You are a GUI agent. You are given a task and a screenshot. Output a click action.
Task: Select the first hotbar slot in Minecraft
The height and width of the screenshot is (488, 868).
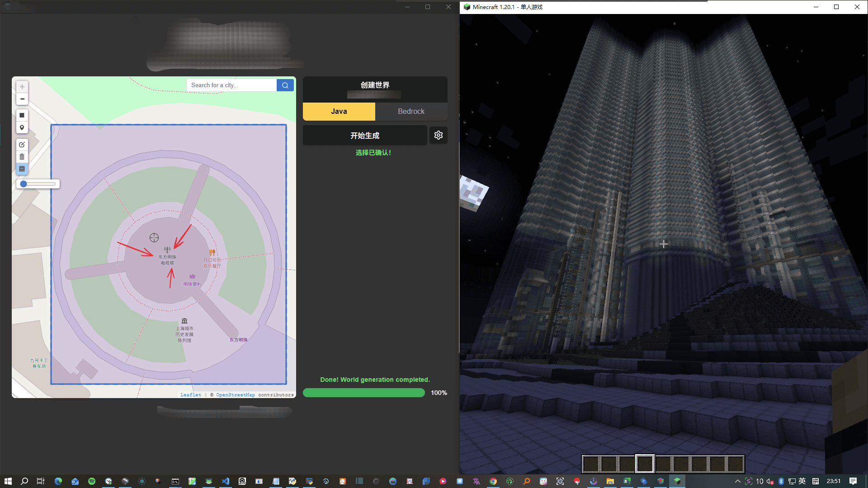coord(590,464)
